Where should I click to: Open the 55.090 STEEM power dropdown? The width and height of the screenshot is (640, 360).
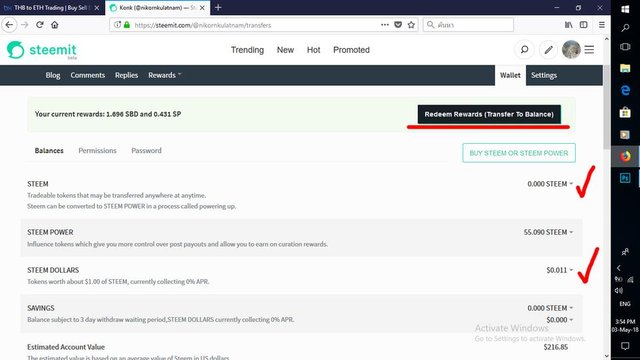(549, 232)
